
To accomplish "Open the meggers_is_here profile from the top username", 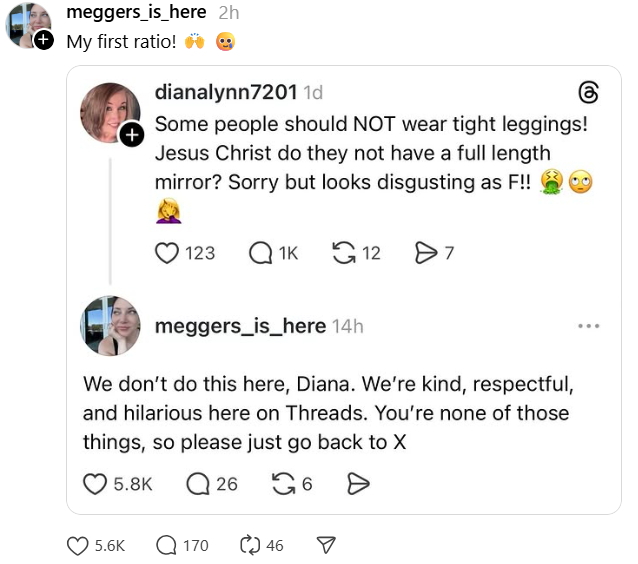I will point(136,13).
